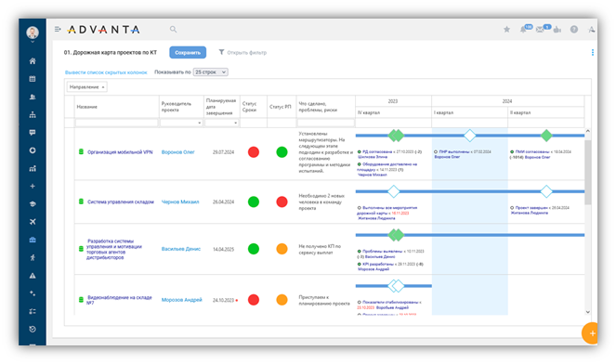This screenshot has width=616, height=364.
Task: Click the 'Название' filter input field
Action: click(117, 123)
